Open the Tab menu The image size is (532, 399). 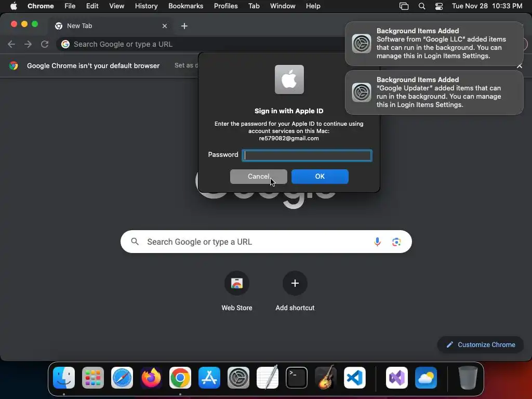click(x=254, y=6)
